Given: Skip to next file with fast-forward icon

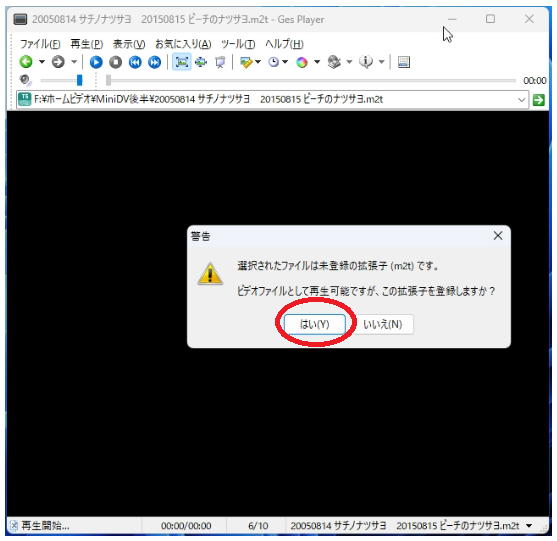Looking at the screenshot, I should (155, 62).
